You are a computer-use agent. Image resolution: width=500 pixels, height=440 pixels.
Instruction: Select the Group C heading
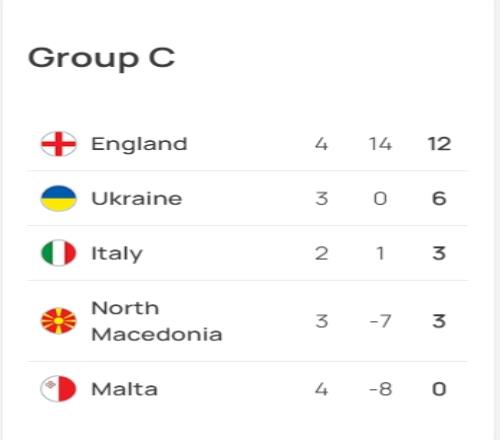coord(102,58)
